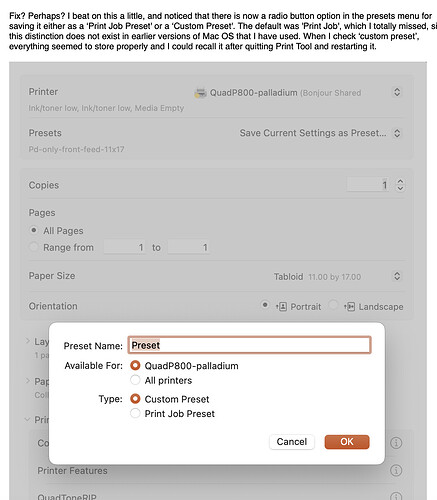Screen dimensions: 437x500
Task: Click the Portrait orientation icon
Action: (282, 306)
